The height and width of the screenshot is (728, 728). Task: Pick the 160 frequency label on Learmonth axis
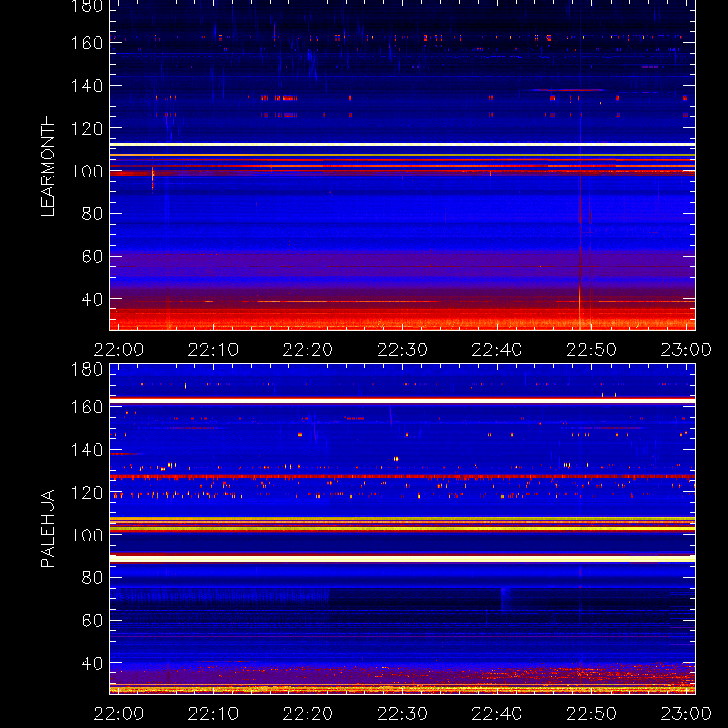(x=86, y=43)
